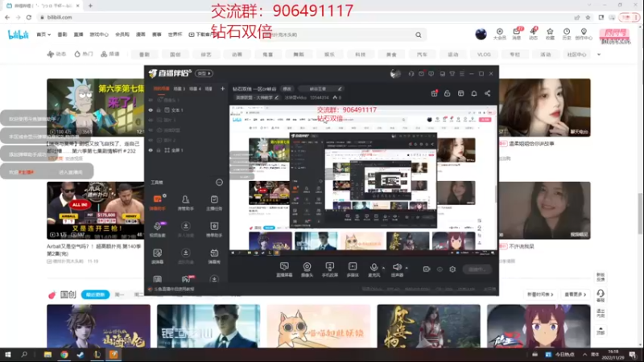644x362 pixels.
Task: Open bilibili messages icon
Action: tap(517, 34)
